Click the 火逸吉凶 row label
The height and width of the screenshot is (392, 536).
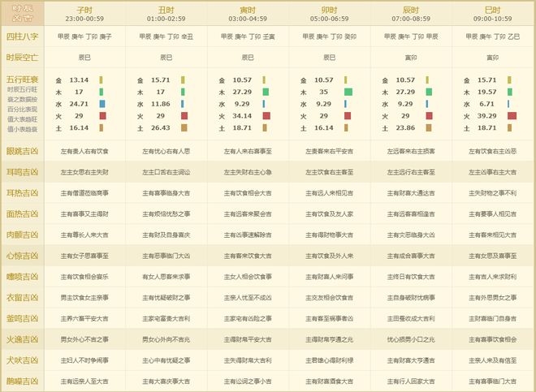coord(22,339)
